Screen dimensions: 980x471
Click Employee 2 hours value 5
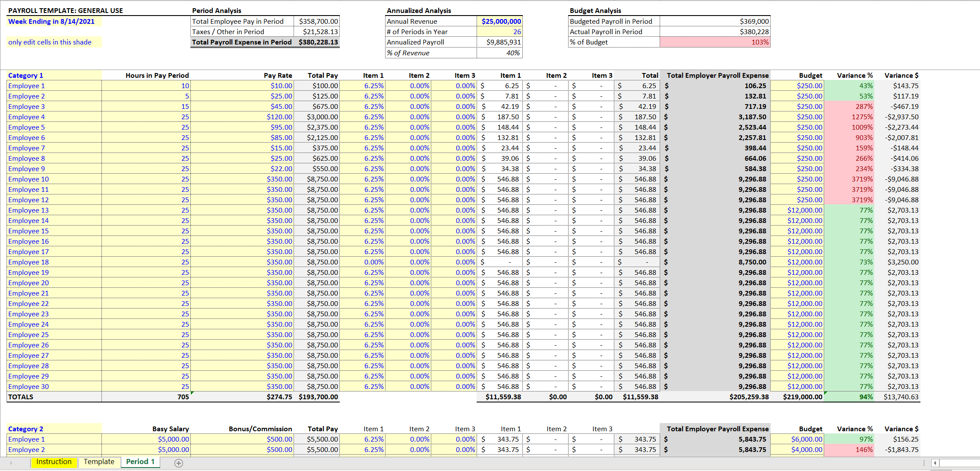pyautogui.click(x=146, y=96)
